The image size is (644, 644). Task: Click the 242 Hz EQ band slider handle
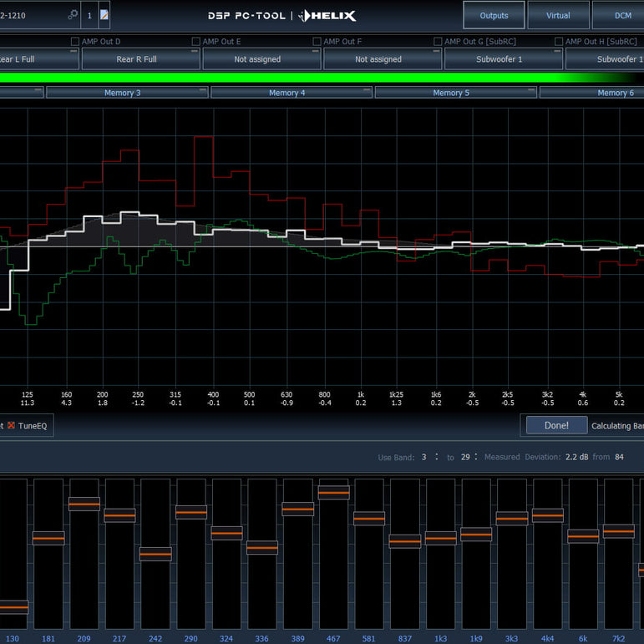155,554
